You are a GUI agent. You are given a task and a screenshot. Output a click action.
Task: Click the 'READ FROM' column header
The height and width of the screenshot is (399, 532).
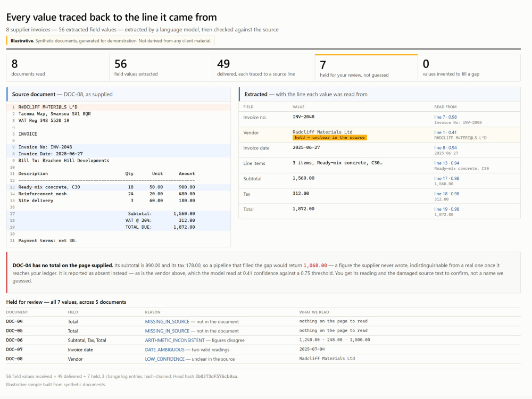pos(445,107)
